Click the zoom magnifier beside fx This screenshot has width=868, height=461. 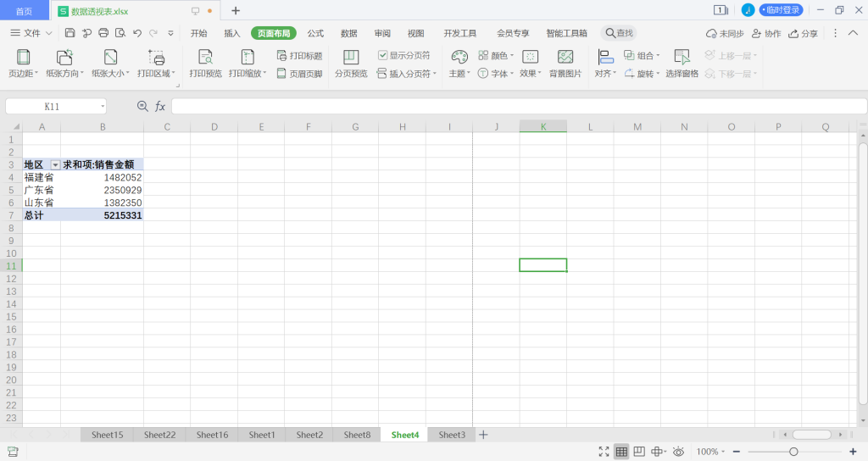(142, 106)
